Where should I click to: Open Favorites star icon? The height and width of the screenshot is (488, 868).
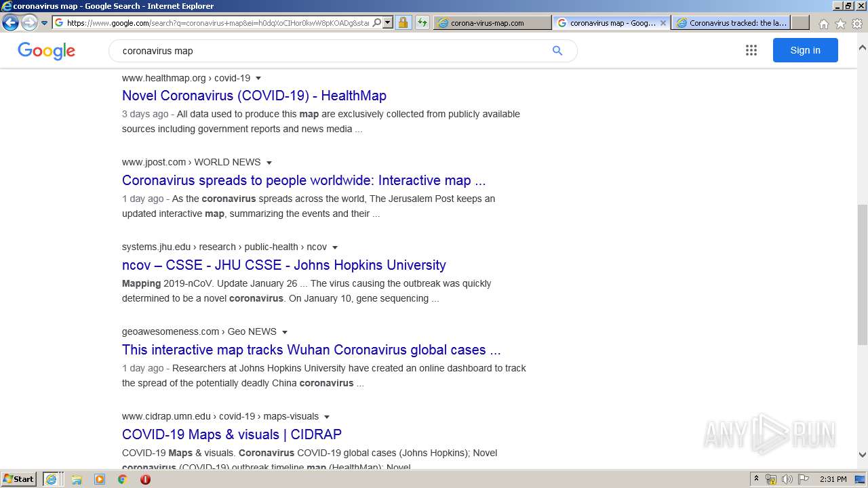[840, 24]
